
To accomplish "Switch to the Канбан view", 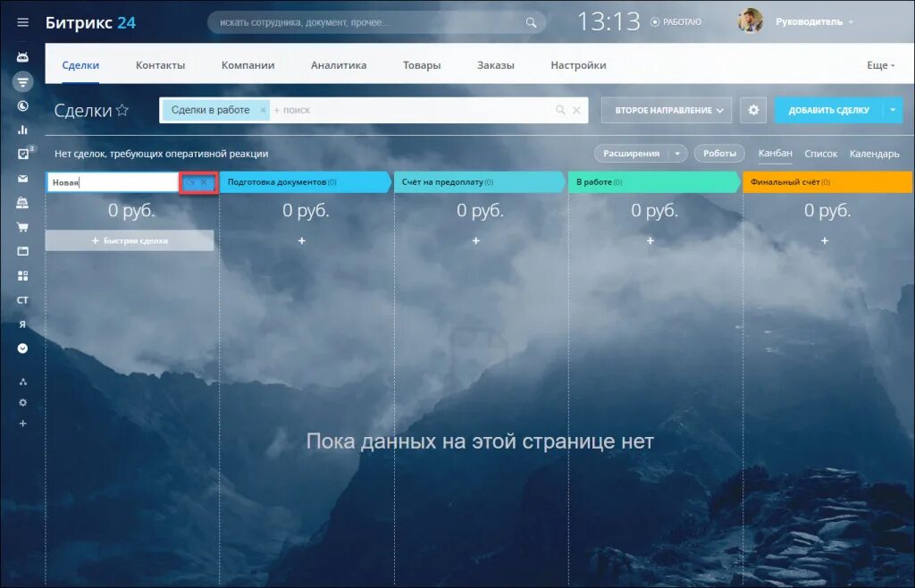I will (x=775, y=153).
